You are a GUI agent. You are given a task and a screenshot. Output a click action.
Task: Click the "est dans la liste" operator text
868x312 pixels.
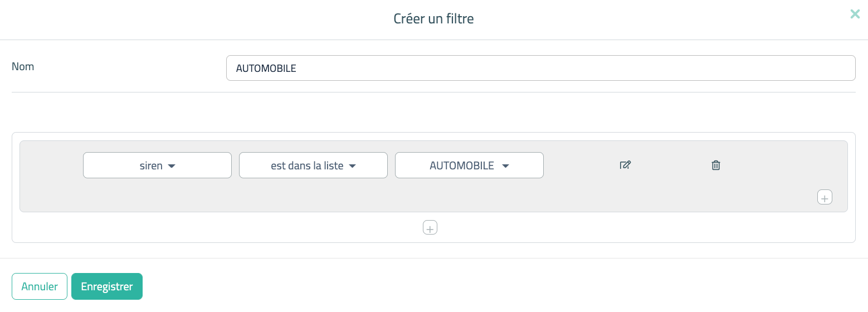307,165
